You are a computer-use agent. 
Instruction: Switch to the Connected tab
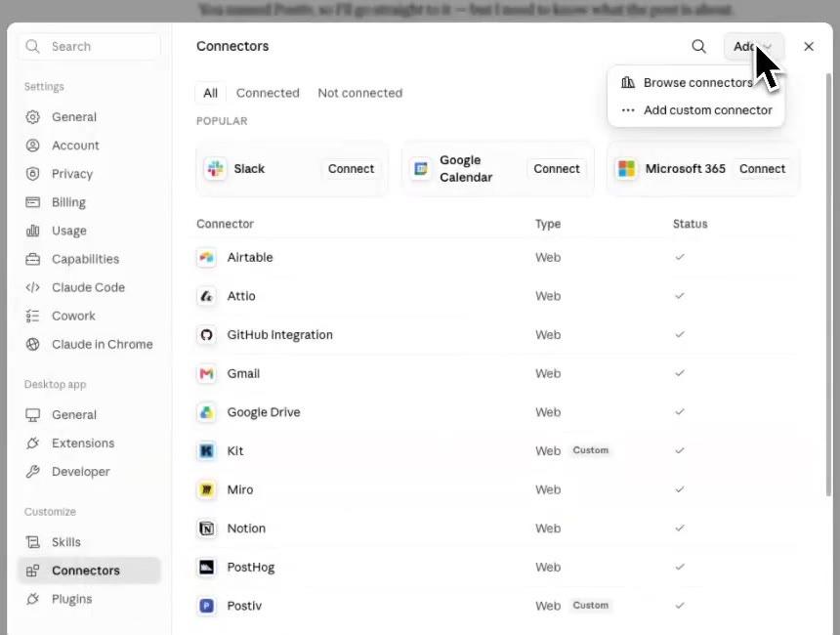(268, 93)
